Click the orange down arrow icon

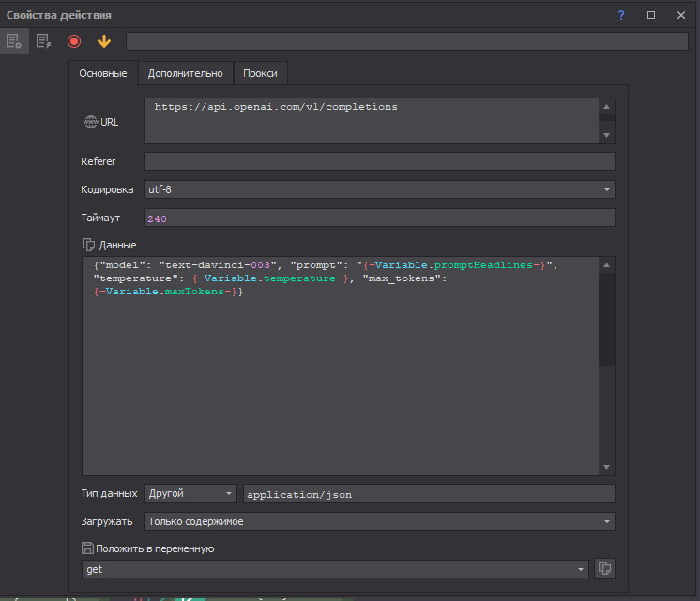[104, 41]
